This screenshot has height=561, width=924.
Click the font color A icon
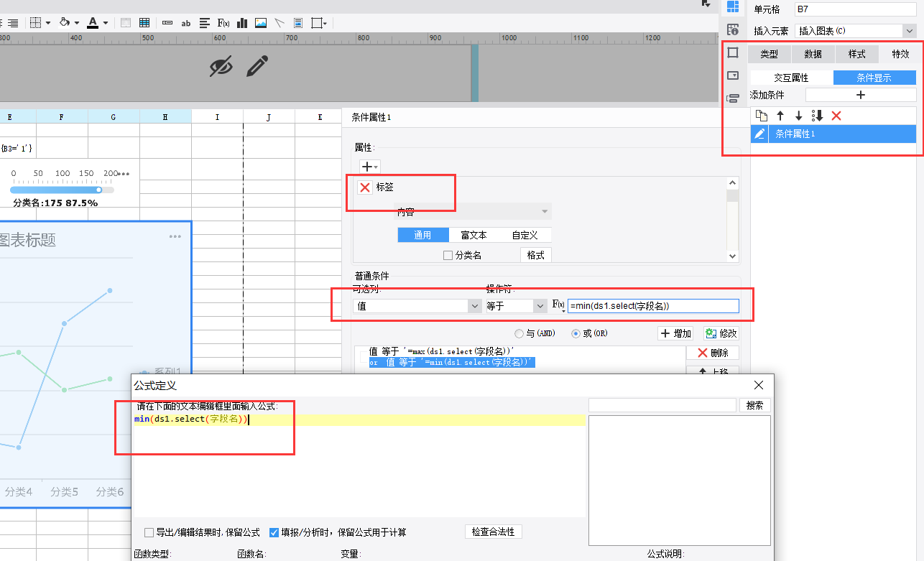[x=92, y=23]
